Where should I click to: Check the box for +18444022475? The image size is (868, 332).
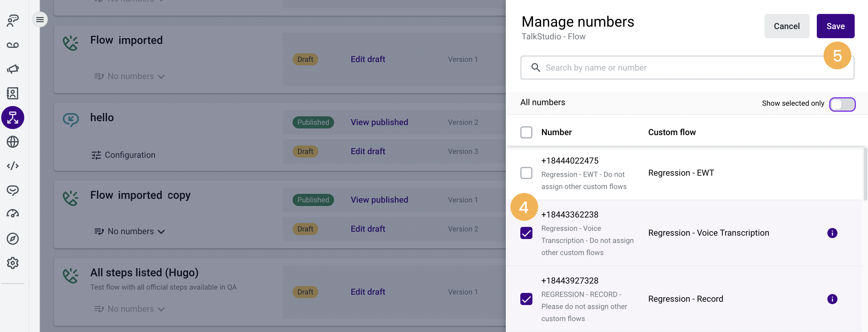point(526,173)
